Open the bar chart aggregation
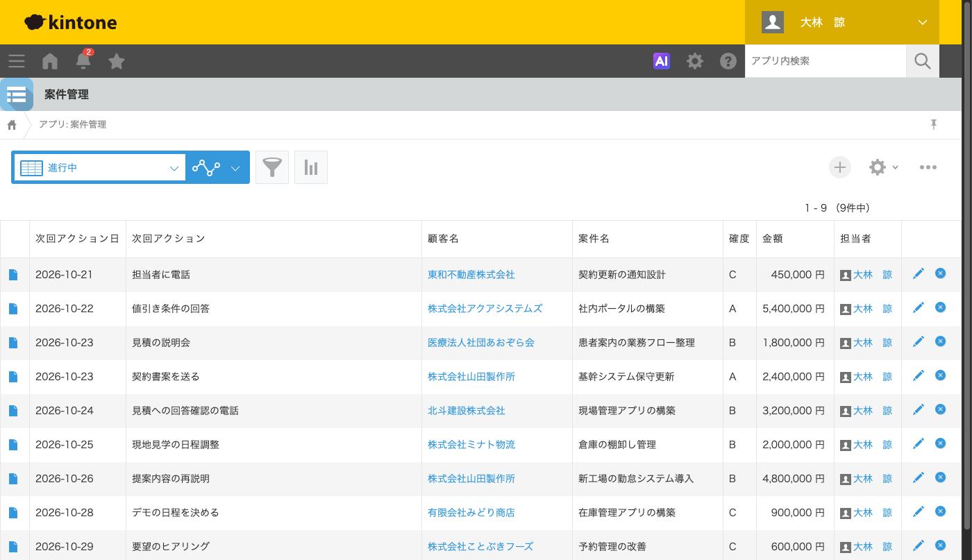 point(311,167)
